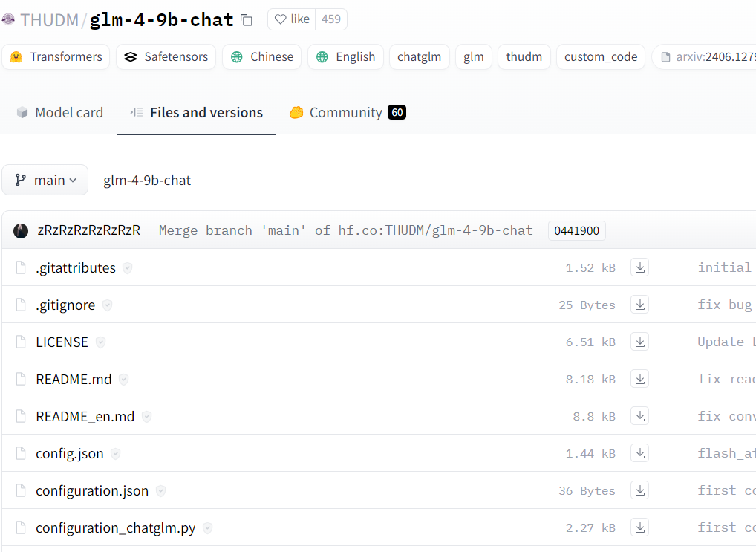Open the THUDM organization page
Image resolution: width=756 pixels, height=552 pixels.
(49, 20)
